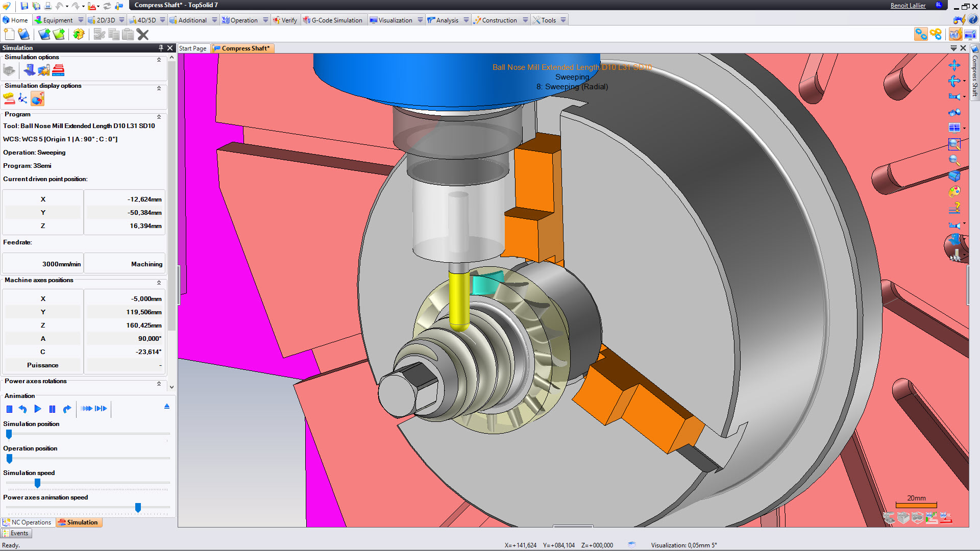Switch to the NC Operations tab
This screenshot has height=551, width=980.
[28, 522]
